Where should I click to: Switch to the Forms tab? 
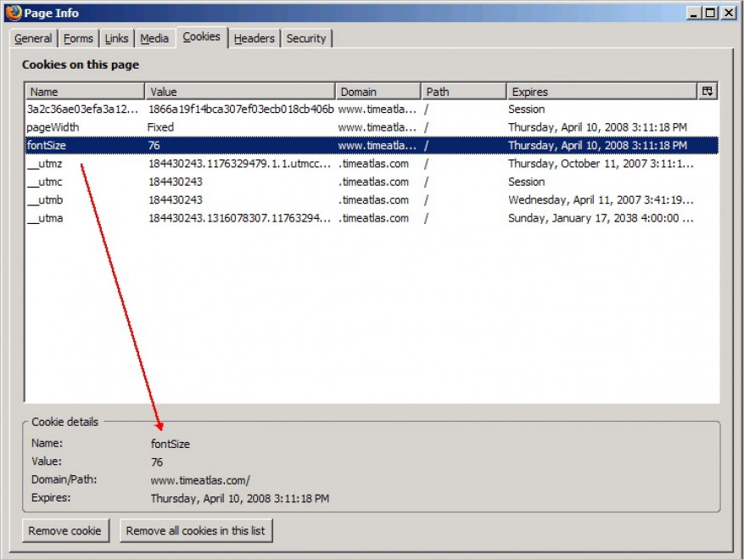pyautogui.click(x=78, y=38)
